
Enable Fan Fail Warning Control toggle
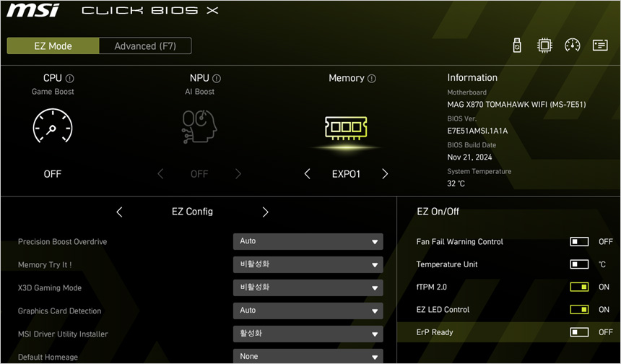[579, 242]
